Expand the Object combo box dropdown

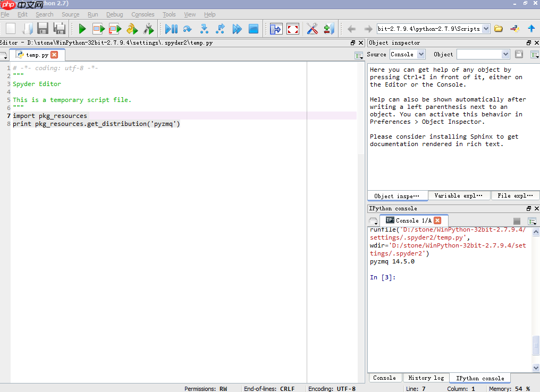505,54
